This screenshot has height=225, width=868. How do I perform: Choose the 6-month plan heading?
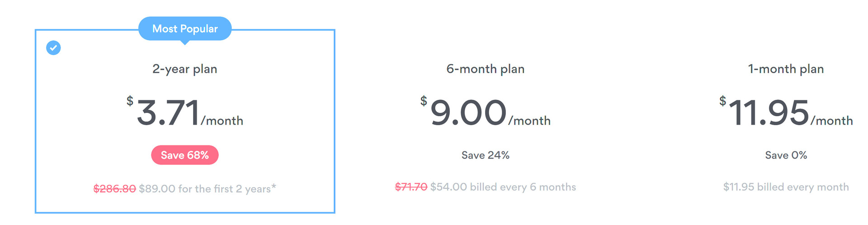485,69
